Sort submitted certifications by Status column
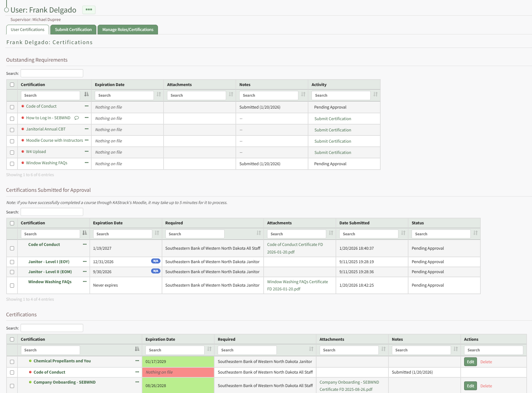The image size is (532, 393). (x=475, y=233)
